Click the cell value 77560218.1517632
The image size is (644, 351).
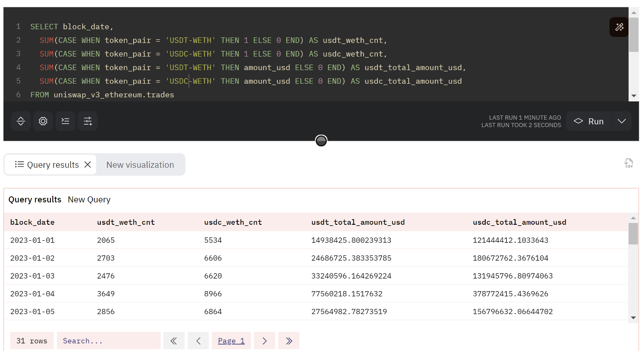(347, 294)
